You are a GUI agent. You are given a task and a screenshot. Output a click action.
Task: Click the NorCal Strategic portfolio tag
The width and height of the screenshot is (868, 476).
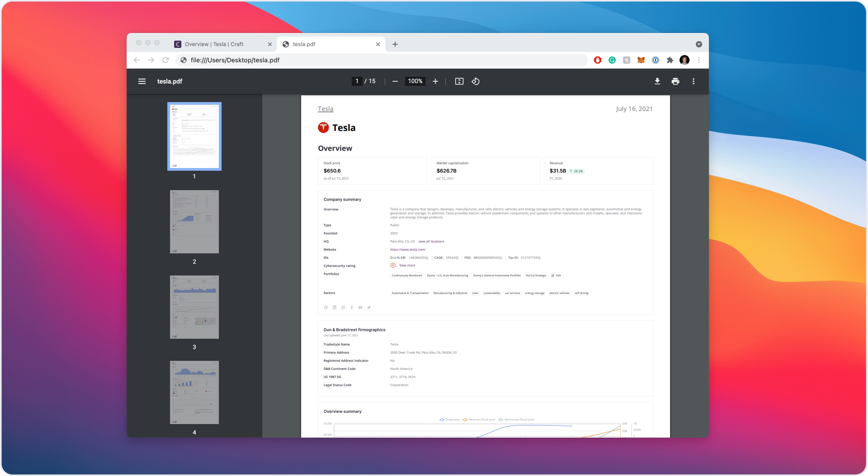536,275
